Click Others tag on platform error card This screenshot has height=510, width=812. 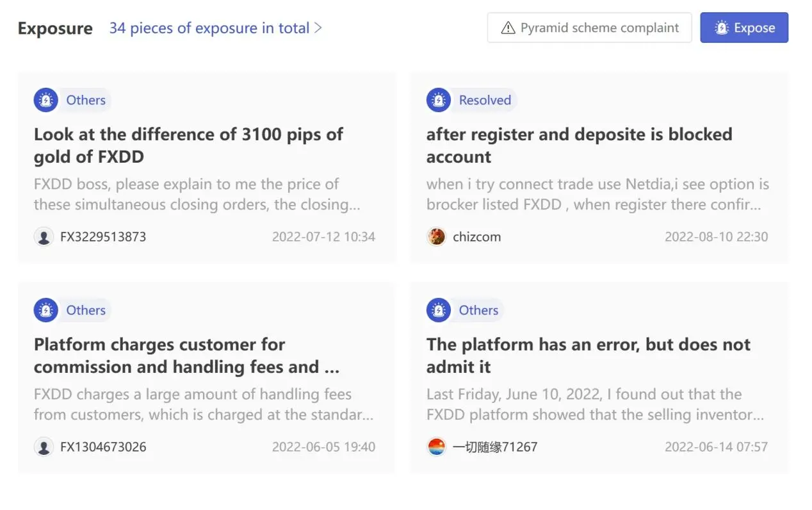478,310
